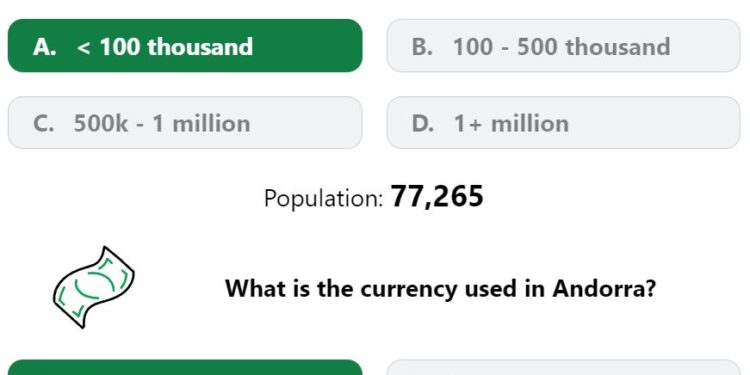The image size is (750, 375).
Task: Click the letter "C." label
Action: click(x=44, y=124)
